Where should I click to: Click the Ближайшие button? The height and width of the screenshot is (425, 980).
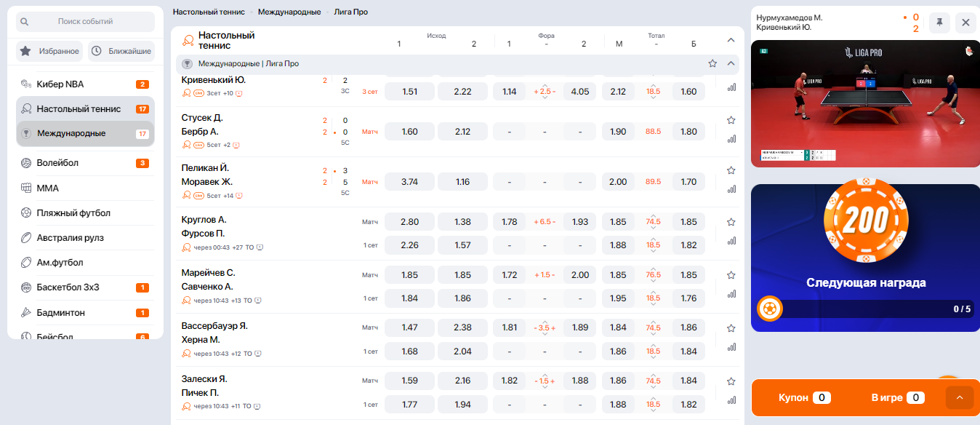point(121,51)
